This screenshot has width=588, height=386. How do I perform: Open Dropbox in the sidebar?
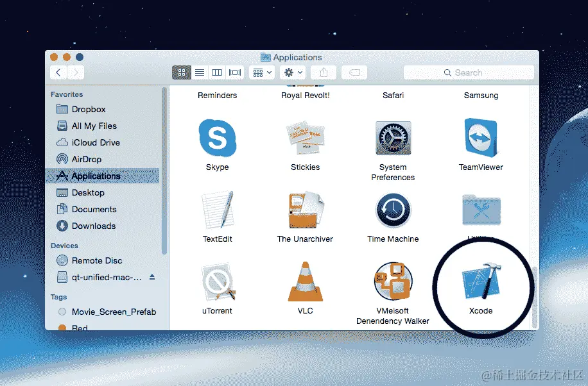pos(102,109)
